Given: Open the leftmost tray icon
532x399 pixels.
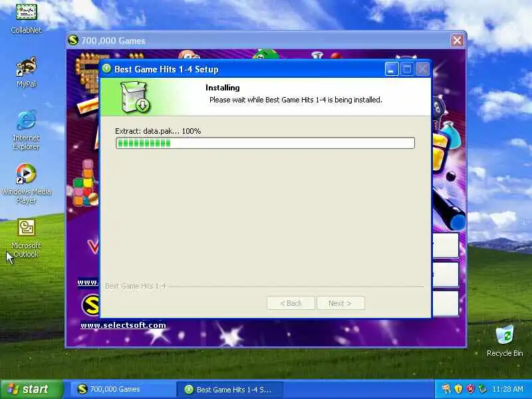Looking at the screenshot, I should pyautogui.click(x=446, y=389).
